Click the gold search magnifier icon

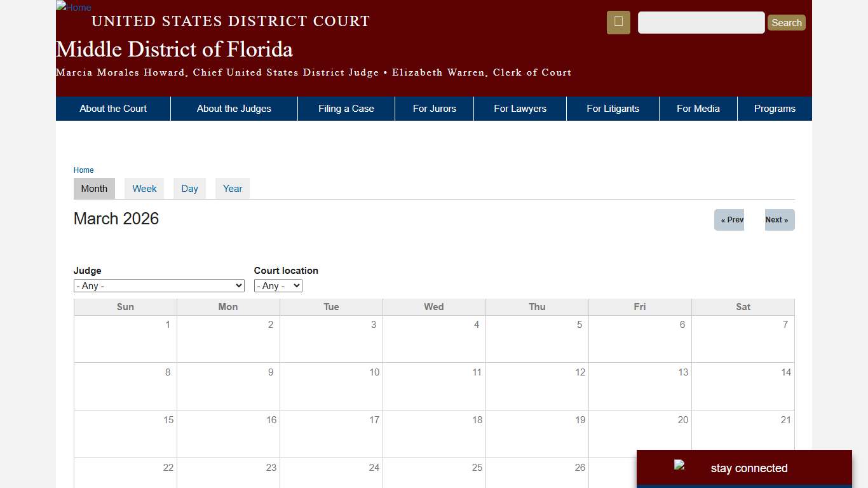coord(618,22)
